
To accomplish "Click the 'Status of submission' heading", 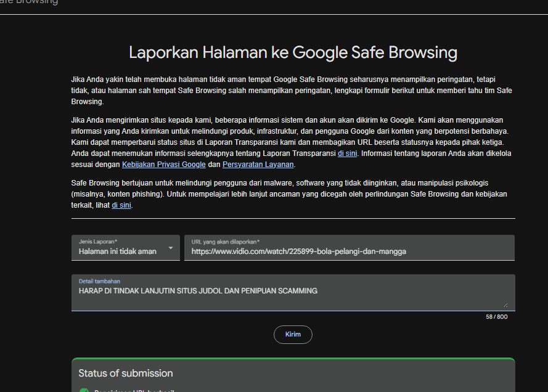I will pyautogui.click(x=126, y=374).
